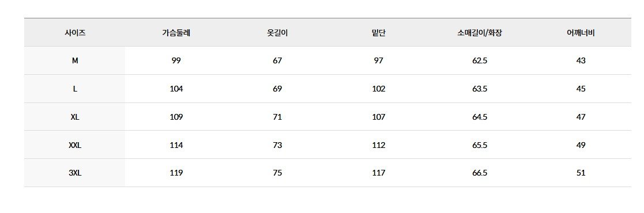Click hem value 117 in 3XL row

pos(378,173)
